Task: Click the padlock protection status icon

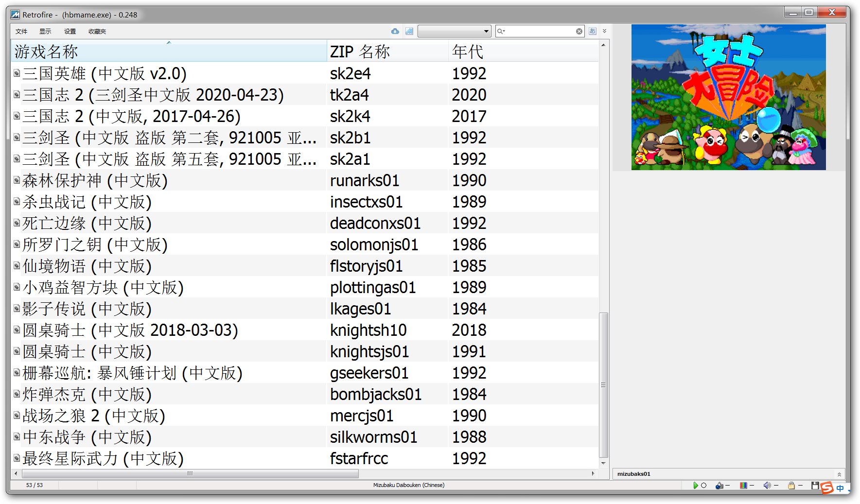Action: (791, 485)
